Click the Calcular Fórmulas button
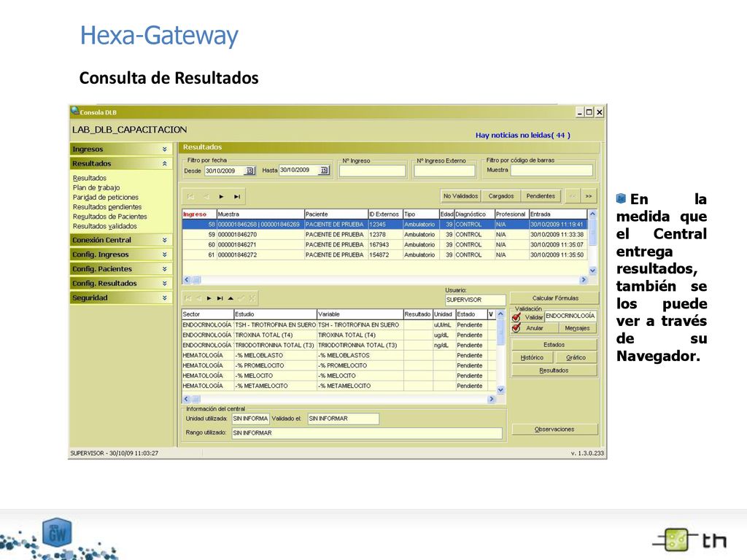This screenshot has height=560, width=747. click(x=555, y=298)
